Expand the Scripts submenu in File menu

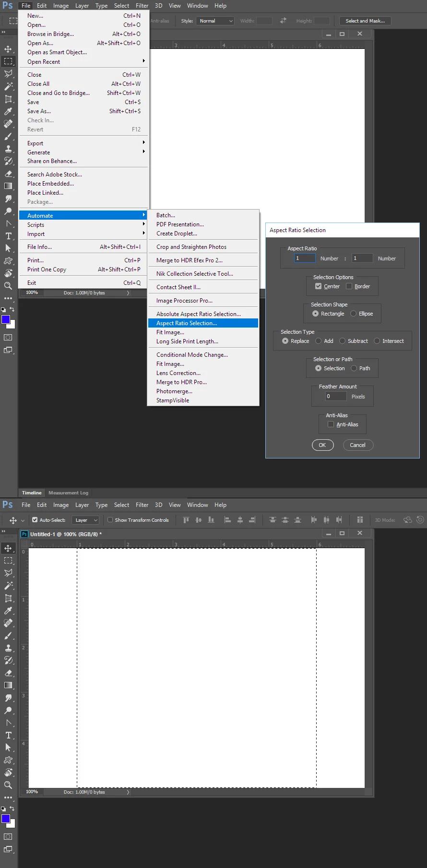(84, 224)
